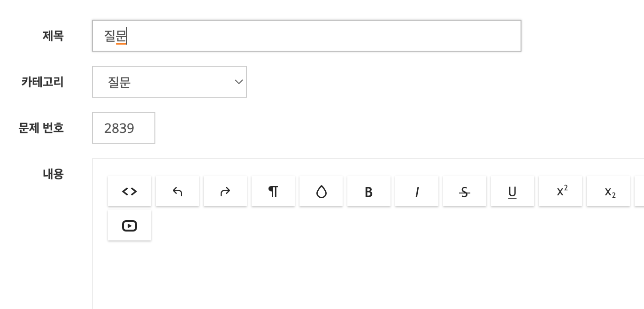This screenshot has height=309, width=644.
Task: Click the 제목 title input field
Action: [307, 36]
